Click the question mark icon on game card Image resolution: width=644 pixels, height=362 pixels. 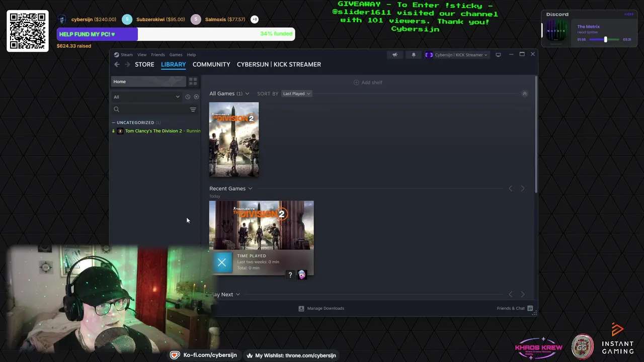[290, 275]
